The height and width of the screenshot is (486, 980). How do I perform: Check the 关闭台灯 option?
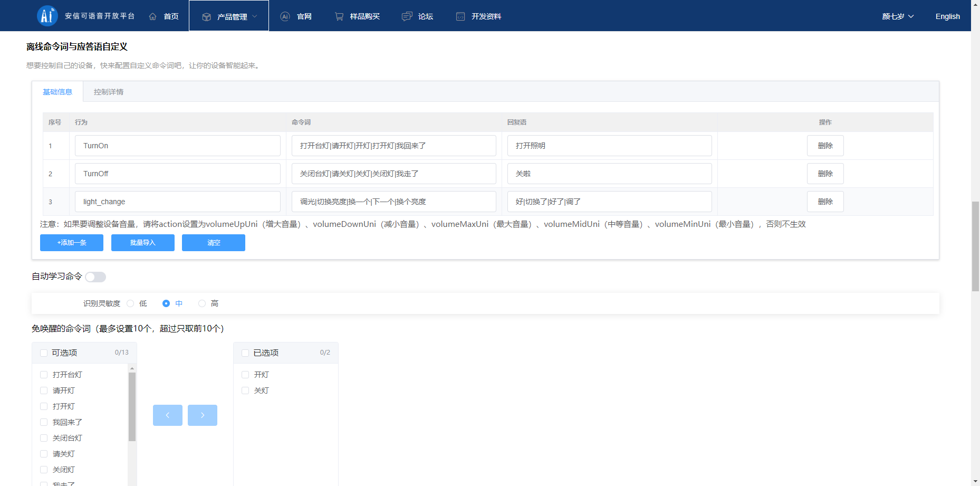click(x=44, y=438)
